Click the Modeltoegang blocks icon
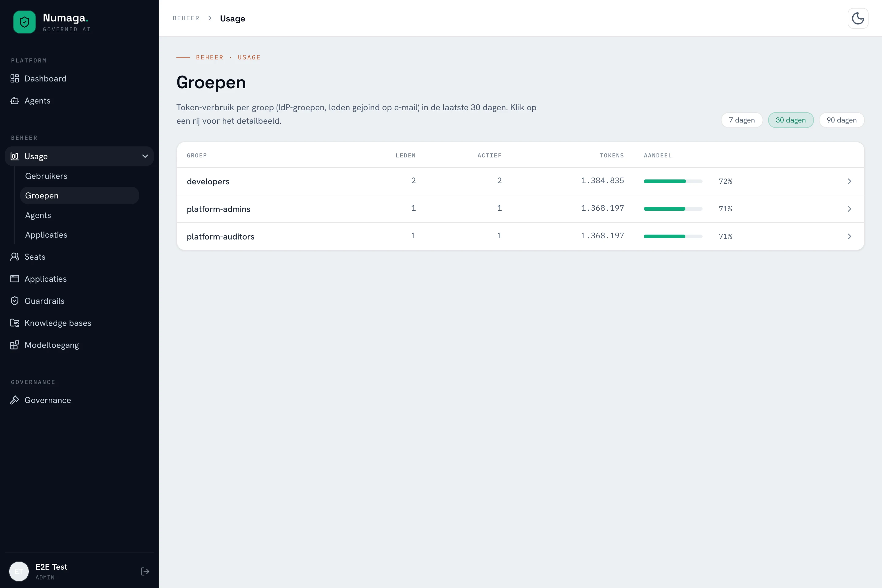 pyautogui.click(x=15, y=345)
